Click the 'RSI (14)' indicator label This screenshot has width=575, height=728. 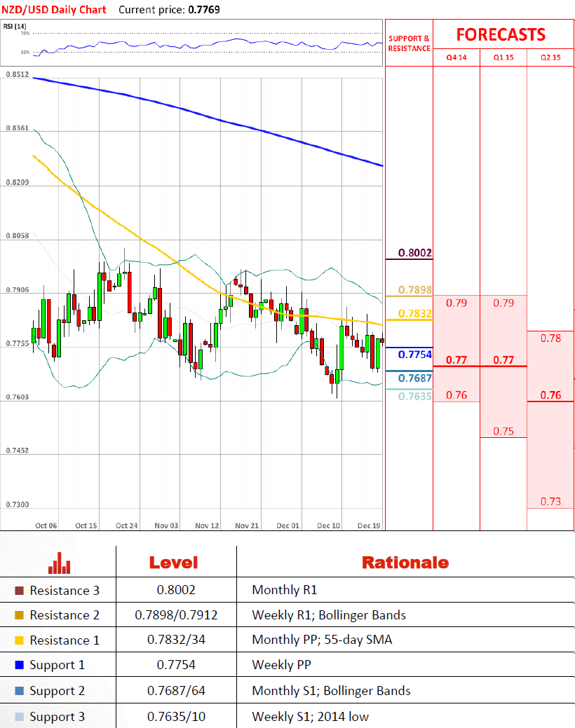(15, 26)
